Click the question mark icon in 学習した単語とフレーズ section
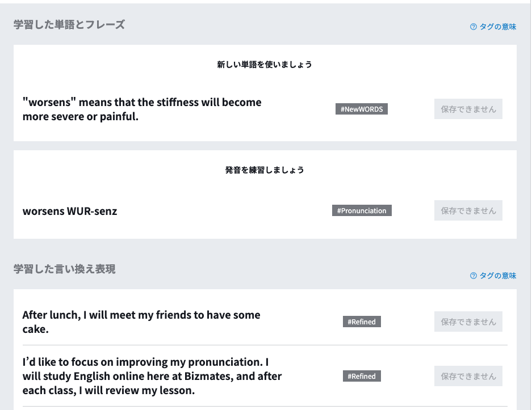The image size is (532, 410). pyautogui.click(x=474, y=27)
